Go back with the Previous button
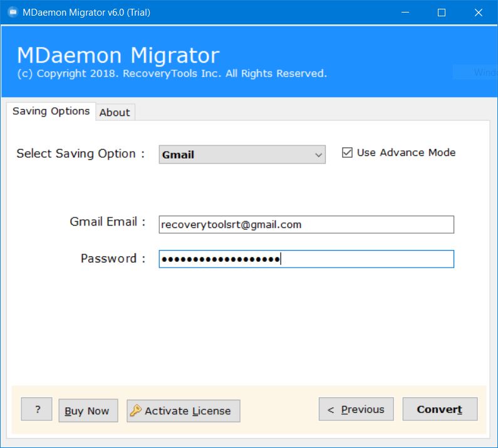The width and height of the screenshot is (498, 448). (356, 409)
